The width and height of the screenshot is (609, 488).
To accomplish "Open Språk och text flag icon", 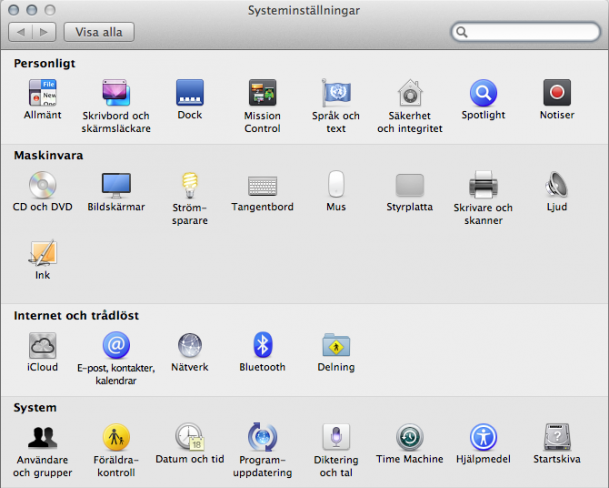I will tap(336, 92).
